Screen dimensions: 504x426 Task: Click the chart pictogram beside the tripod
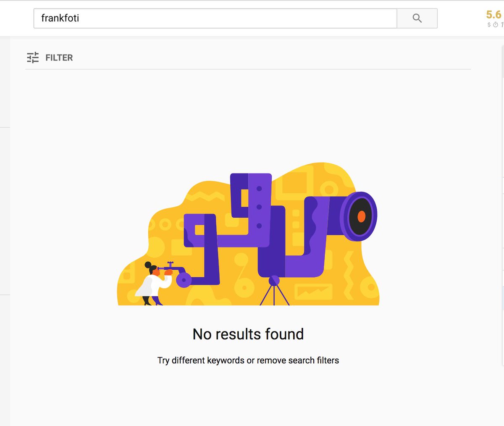[313, 291]
